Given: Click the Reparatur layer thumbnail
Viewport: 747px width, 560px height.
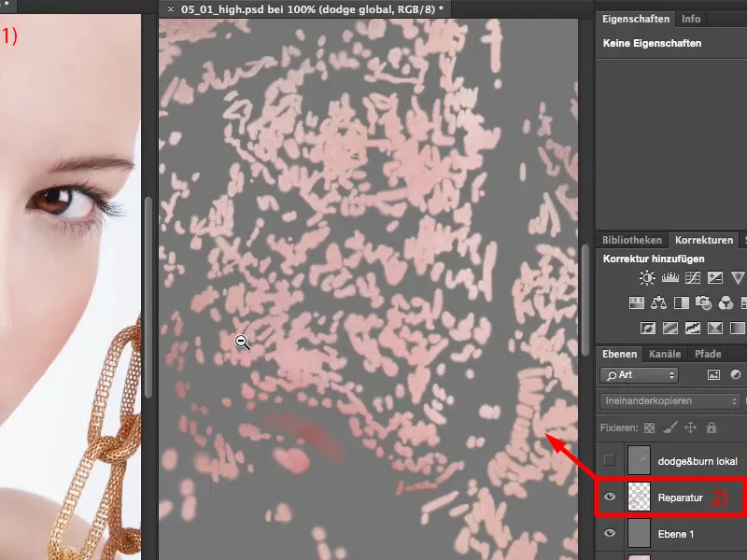Looking at the screenshot, I should (x=640, y=497).
